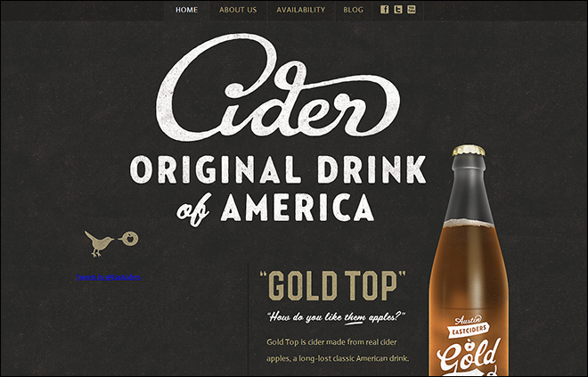The image size is (588, 377).
Task: Visit the Blog menu item
Action: (x=354, y=10)
